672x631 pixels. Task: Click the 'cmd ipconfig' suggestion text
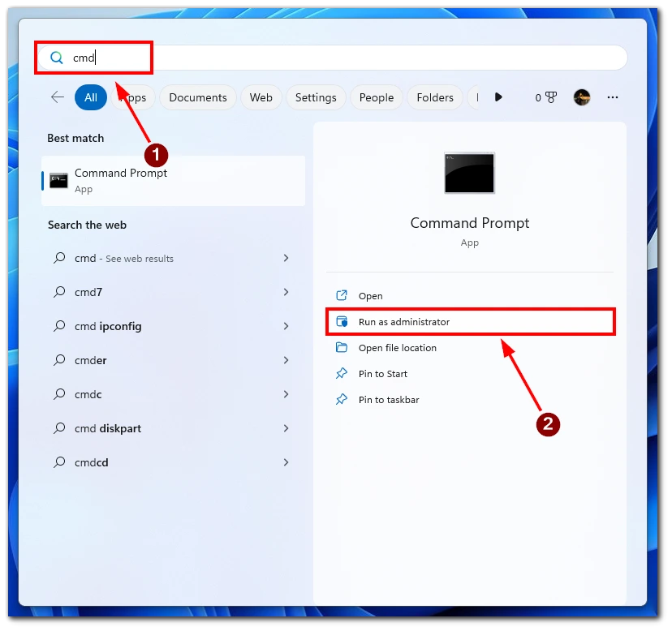coord(108,326)
